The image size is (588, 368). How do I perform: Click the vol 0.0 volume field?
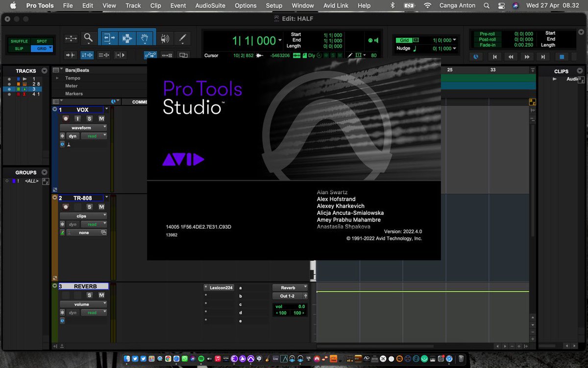[x=290, y=306]
